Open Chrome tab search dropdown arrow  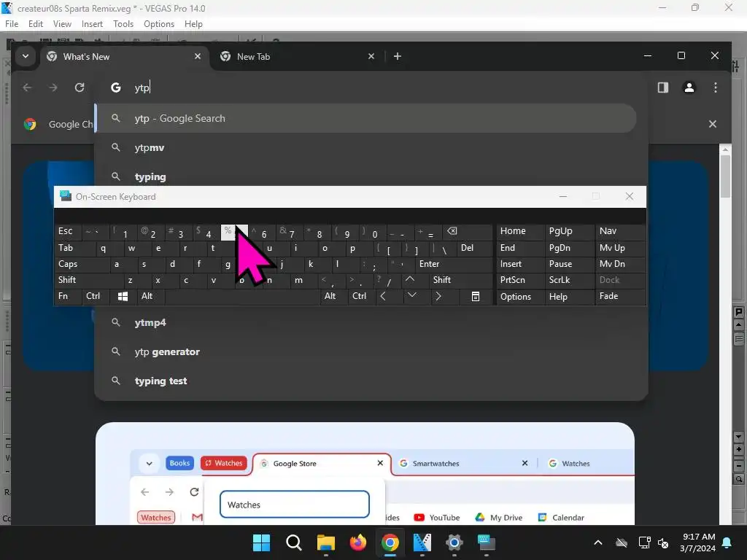pyautogui.click(x=26, y=56)
